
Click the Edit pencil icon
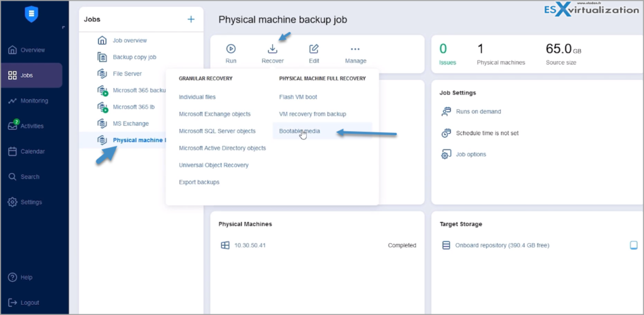pos(314,49)
